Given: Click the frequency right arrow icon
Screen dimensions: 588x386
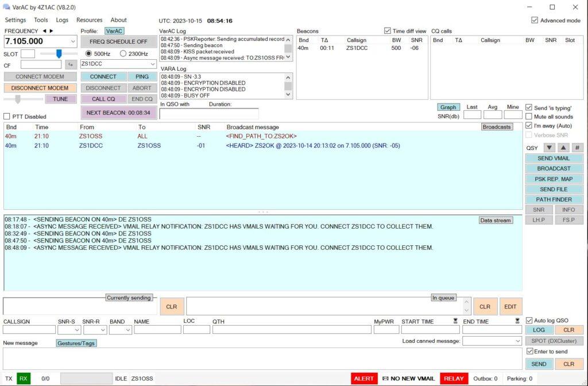Looking at the screenshot, I should (x=52, y=31).
